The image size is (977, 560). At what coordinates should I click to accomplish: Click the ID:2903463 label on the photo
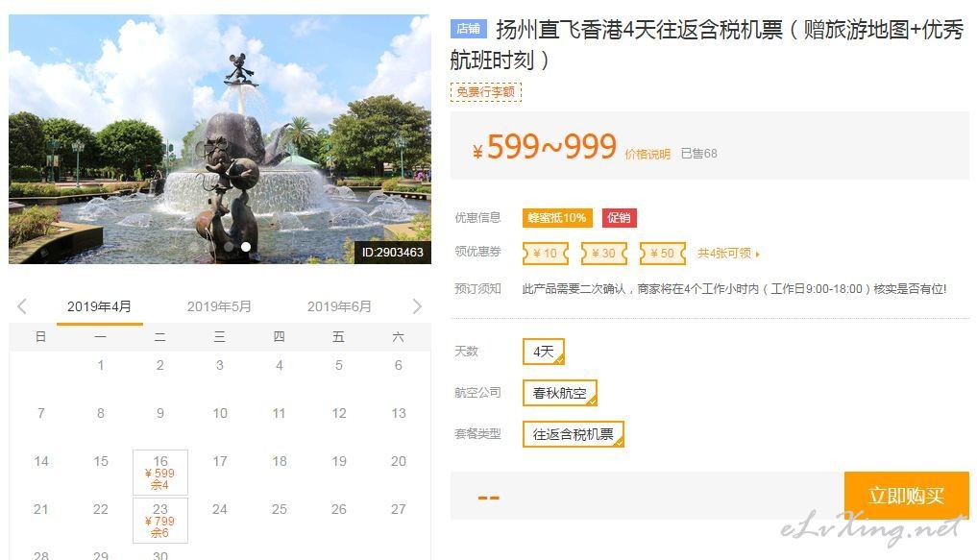coord(393,253)
